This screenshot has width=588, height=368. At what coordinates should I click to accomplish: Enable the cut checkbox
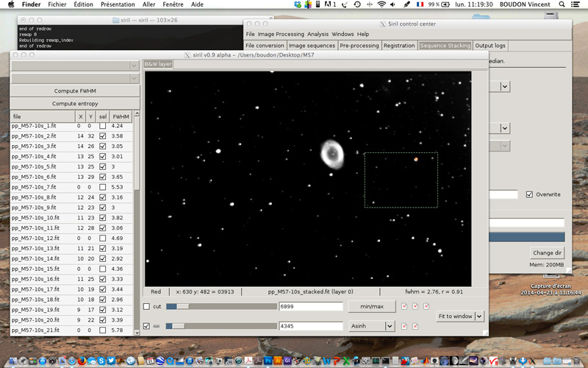[x=146, y=306]
